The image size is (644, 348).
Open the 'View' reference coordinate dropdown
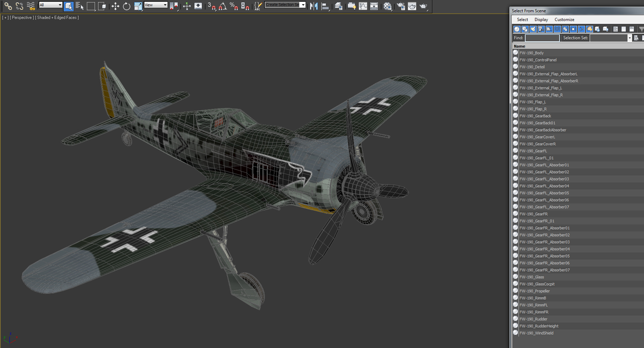coord(156,5)
